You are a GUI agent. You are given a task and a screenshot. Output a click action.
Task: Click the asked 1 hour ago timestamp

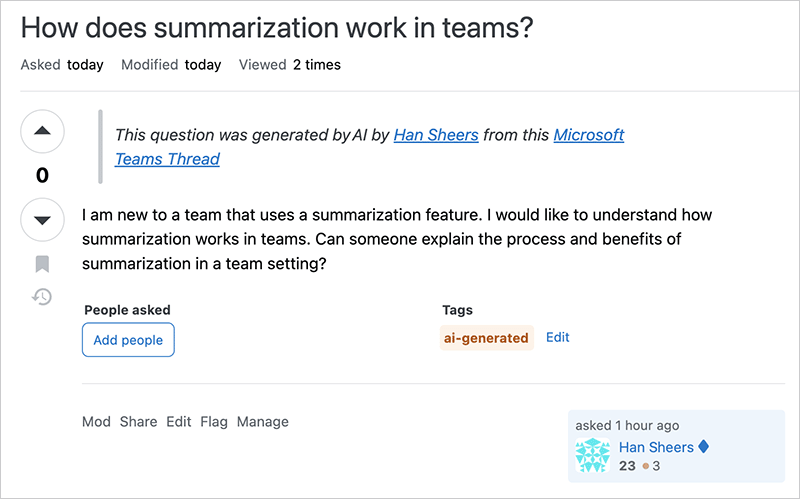tap(627, 425)
